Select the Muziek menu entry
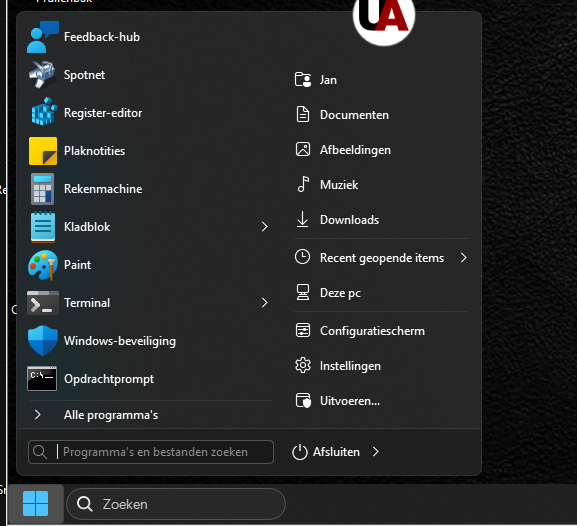Viewport: 577px width, 526px height. (381, 184)
